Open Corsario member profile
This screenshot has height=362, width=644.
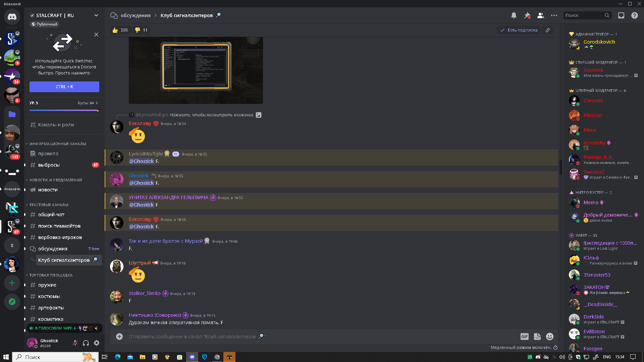(x=603, y=101)
